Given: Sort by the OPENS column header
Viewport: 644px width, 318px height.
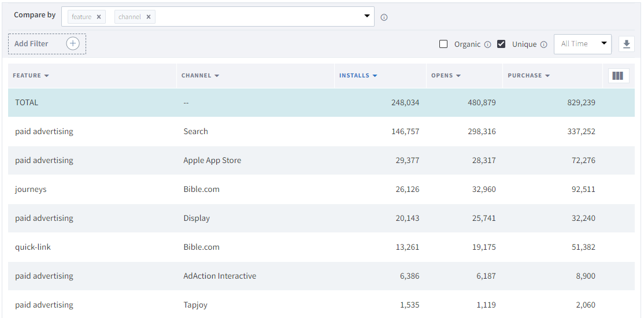Looking at the screenshot, I should (x=446, y=76).
